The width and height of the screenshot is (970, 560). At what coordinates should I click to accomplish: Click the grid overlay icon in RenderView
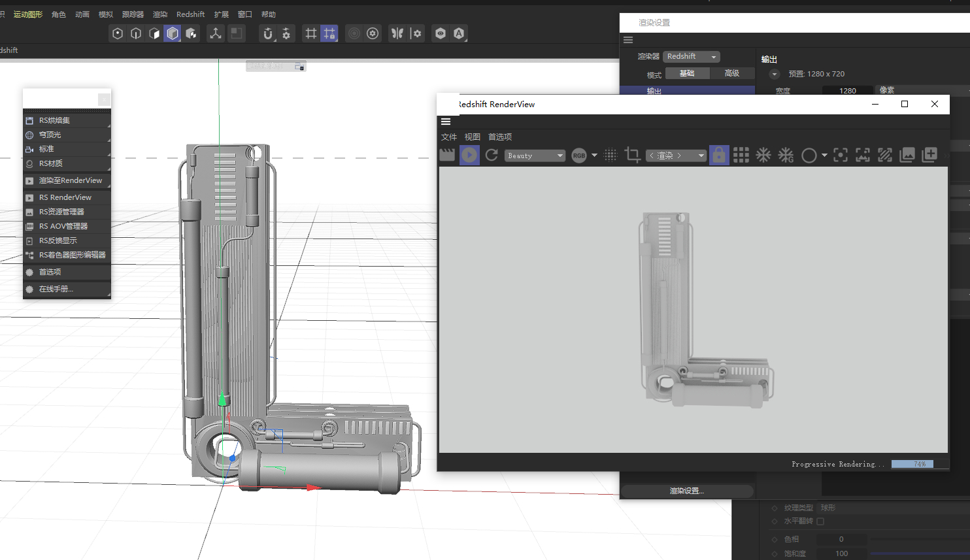tap(741, 155)
